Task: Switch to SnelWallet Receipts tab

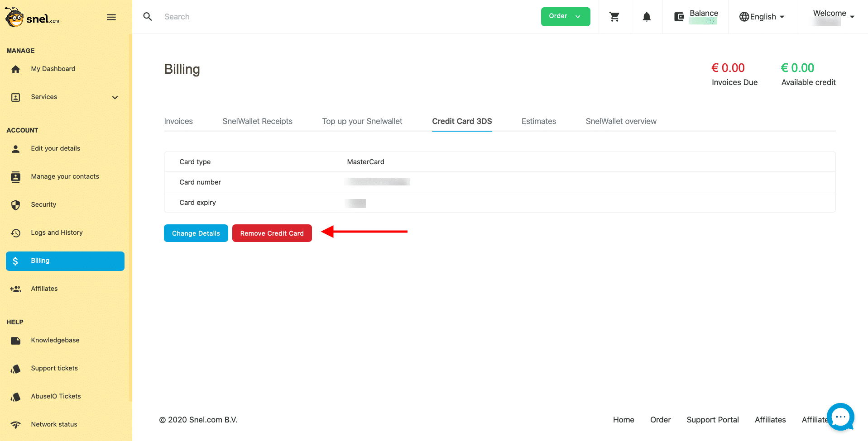Action: (257, 121)
